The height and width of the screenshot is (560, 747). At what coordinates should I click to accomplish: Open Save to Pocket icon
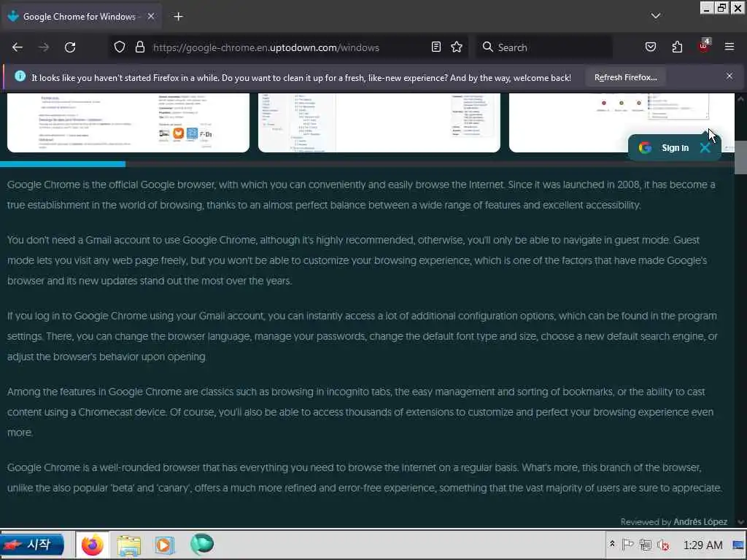[650, 47]
